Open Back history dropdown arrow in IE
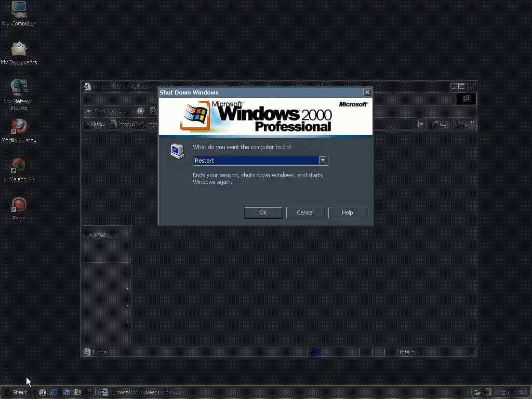 112,111
